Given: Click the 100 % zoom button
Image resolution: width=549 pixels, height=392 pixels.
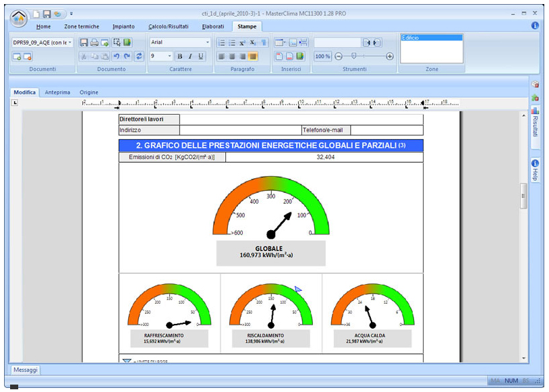Looking at the screenshot, I should 322,56.
